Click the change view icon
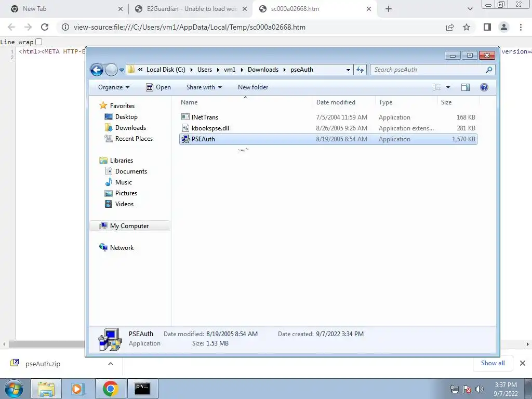The image size is (532, 399). click(x=436, y=87)
